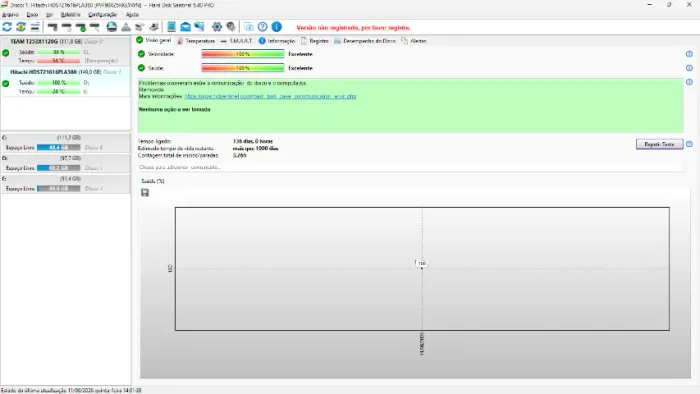Click the disk icon with the green checkmark
This screenshot has width=700, height=394.
click(81, 27)
